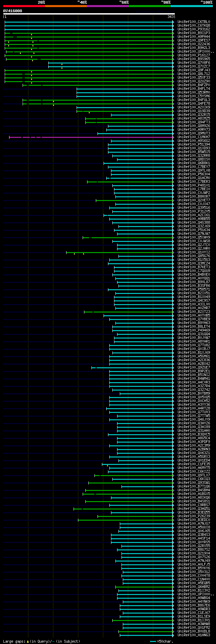Click hit label UniRef100_P26239
The image size is (216, 644).
click(194, 516)
